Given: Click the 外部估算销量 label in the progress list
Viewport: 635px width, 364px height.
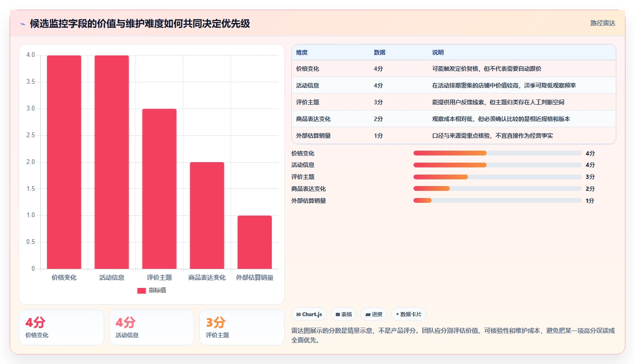Looking at the screenshot, I should pos(309,201).
